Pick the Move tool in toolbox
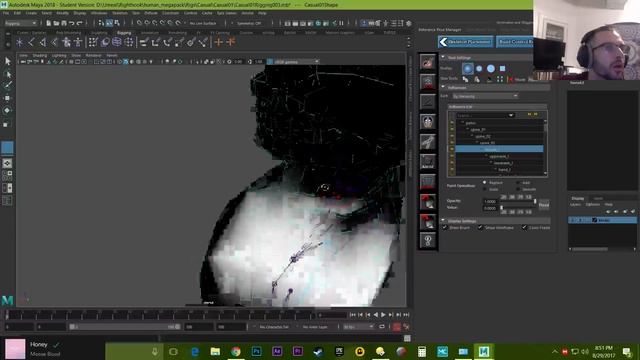 (7, 98)
